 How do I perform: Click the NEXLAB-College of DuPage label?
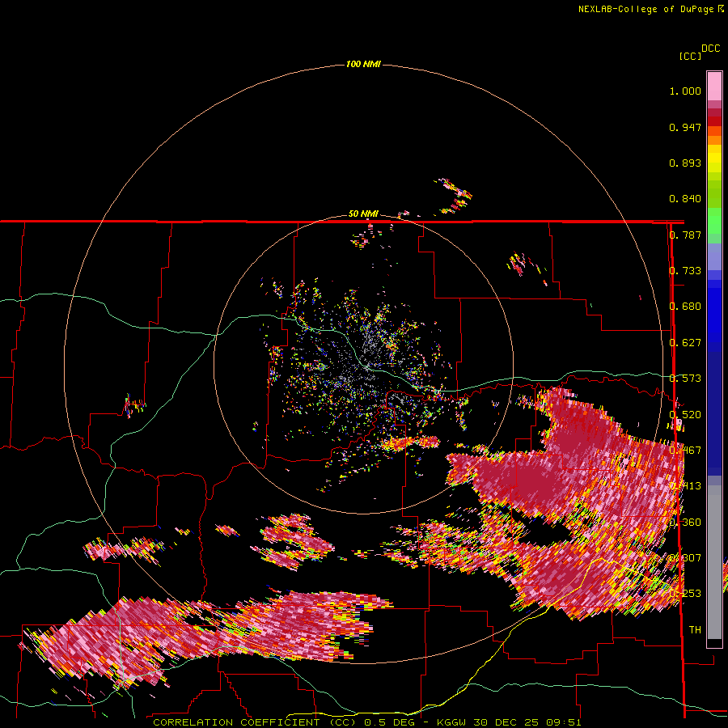pyautogui.click(x=645, y=9)
